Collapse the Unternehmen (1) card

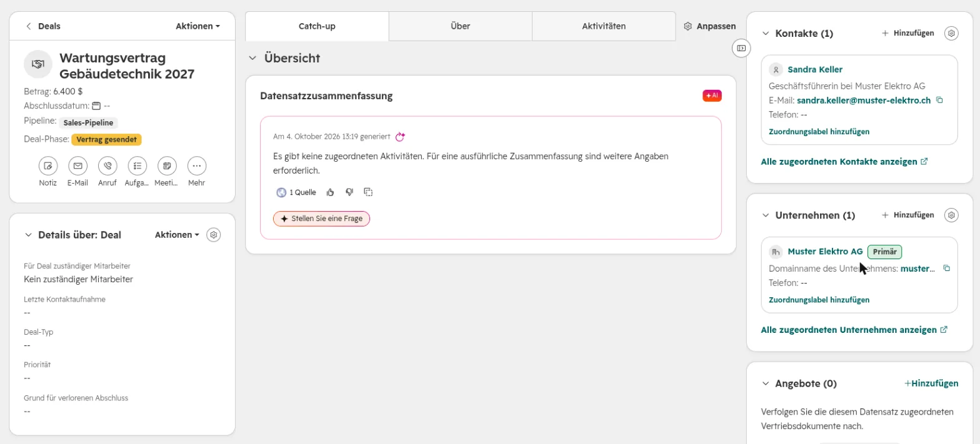click(766, 215)
